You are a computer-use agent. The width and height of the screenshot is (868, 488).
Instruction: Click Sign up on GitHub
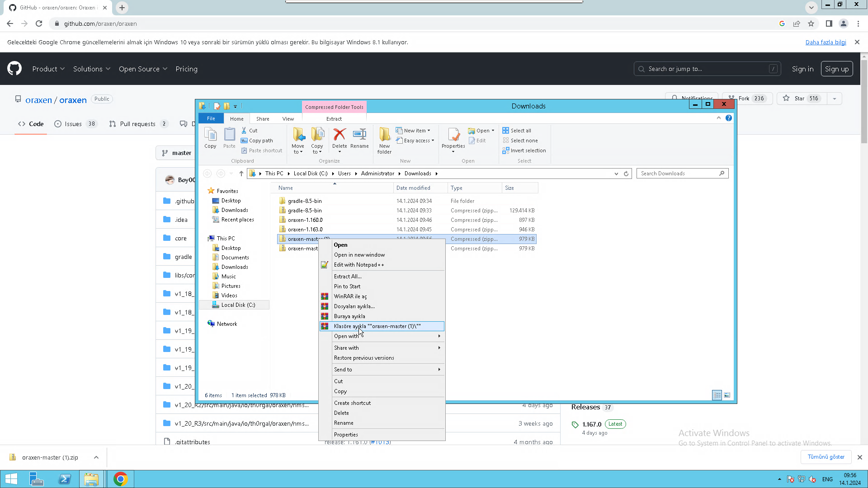[837, 69]
